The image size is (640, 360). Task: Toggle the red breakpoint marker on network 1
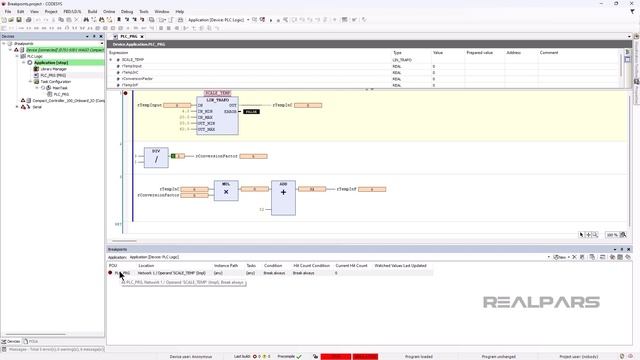click(126, 93)
